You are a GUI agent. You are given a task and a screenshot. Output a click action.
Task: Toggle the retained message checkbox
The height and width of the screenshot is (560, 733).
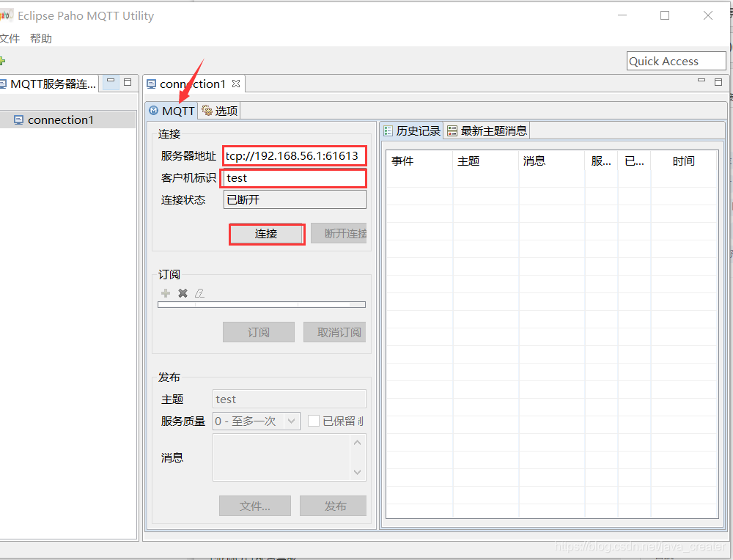[x=314, y=421]
